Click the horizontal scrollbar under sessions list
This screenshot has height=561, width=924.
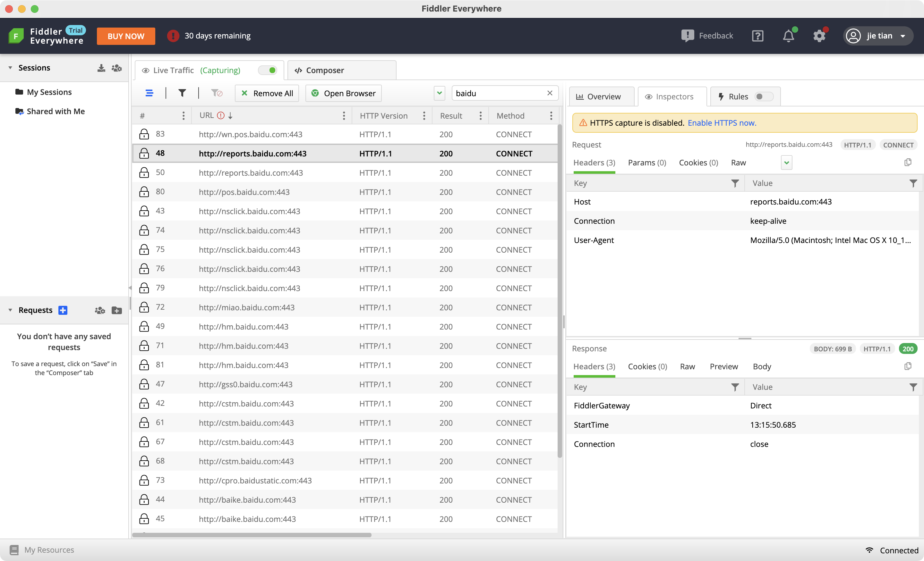[x=252, y=535]
